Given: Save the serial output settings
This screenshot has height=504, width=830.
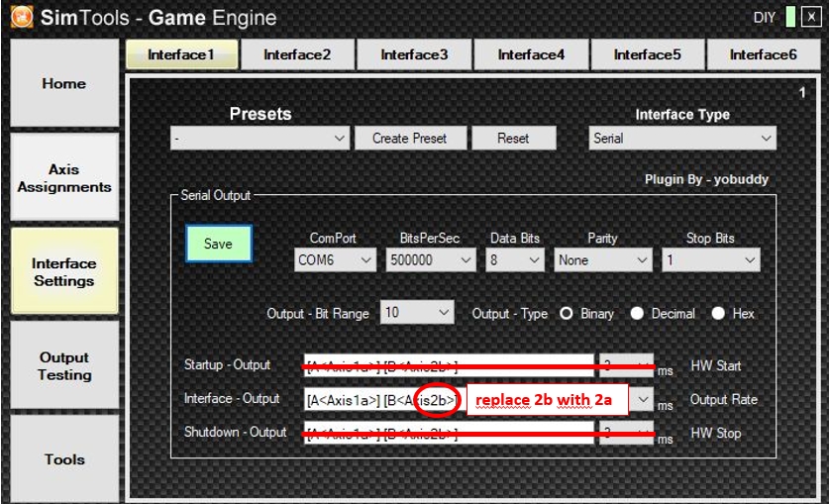Looking at the screenshot, I should click(x=219, y=244).
